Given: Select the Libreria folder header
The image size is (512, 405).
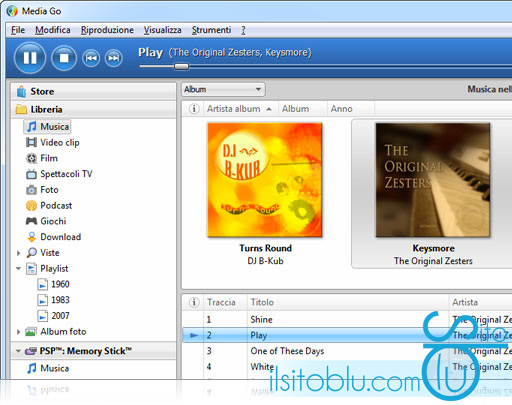Looking at the screenshot, I should click(93, 109).
